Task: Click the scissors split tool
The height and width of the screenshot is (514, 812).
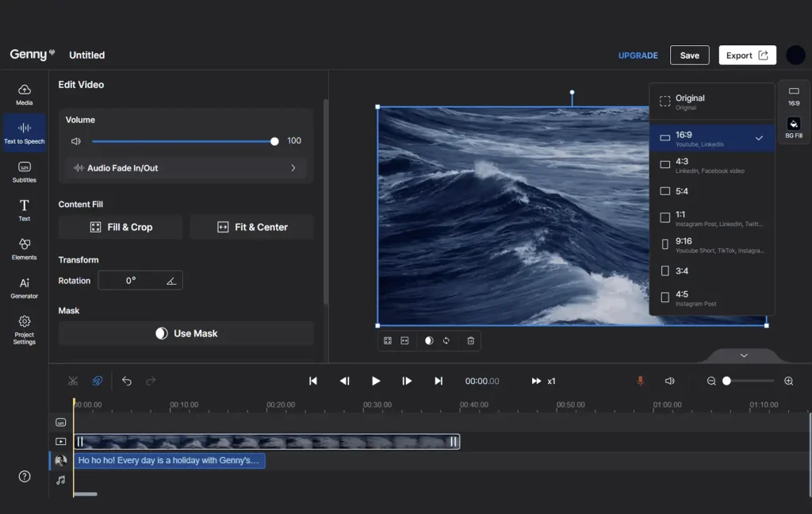Action: coord(73,382)
